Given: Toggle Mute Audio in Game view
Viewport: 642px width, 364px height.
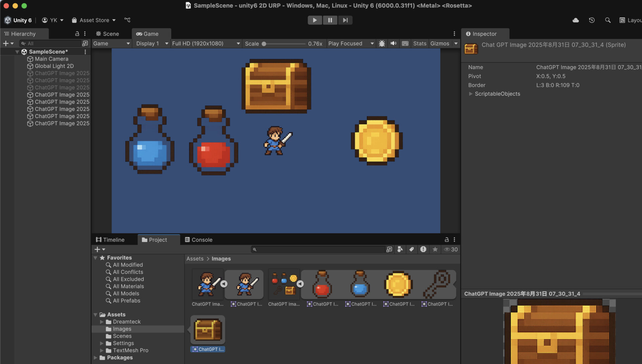Looking at the screenshot, I should pyautogui.click(x=394, y=43).
